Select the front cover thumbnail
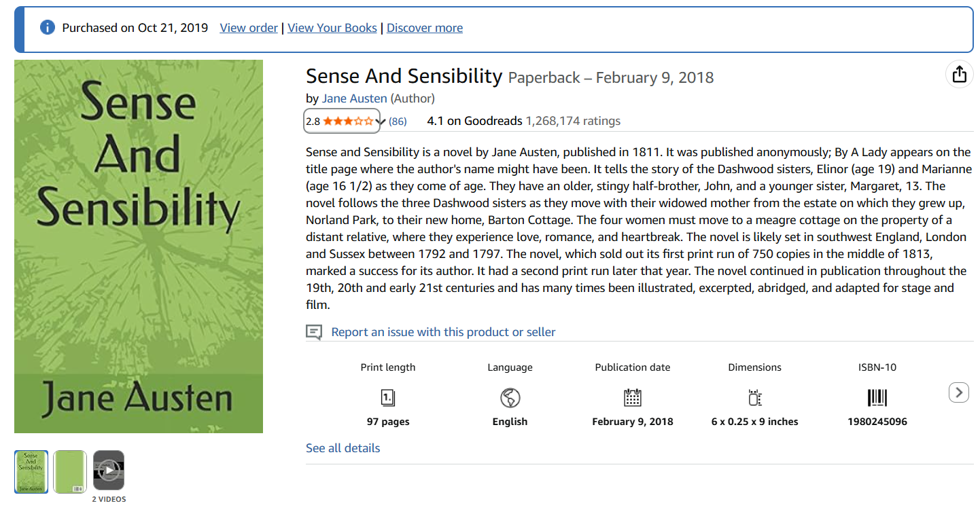 pyautogui.click(x=31, y=471)
